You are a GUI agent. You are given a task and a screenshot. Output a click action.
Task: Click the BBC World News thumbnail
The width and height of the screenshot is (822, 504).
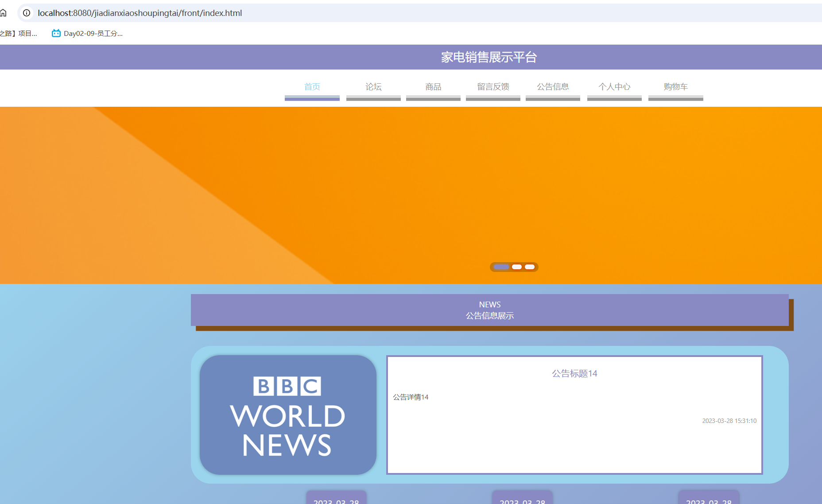(x=288, y=415)
